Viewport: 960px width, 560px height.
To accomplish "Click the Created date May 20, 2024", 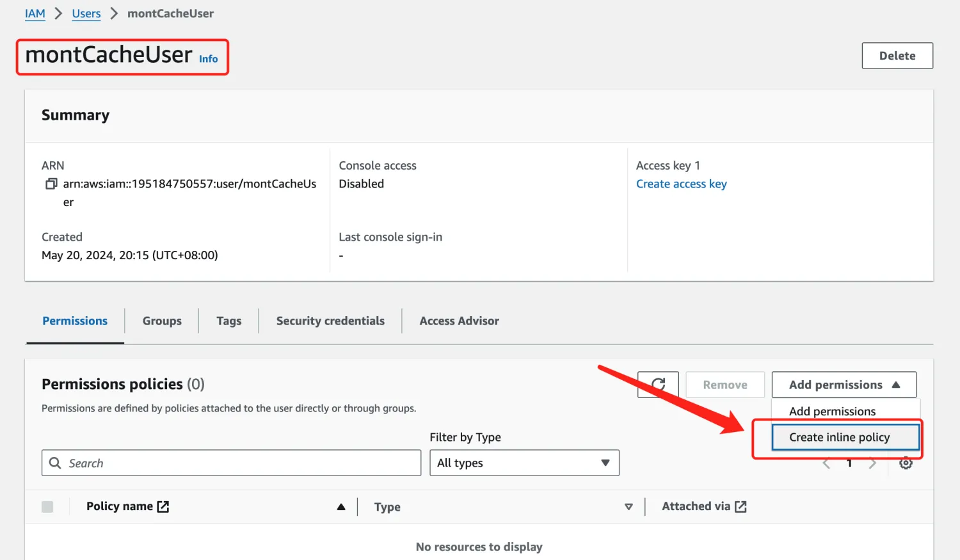I will click(x=130, y=255).
